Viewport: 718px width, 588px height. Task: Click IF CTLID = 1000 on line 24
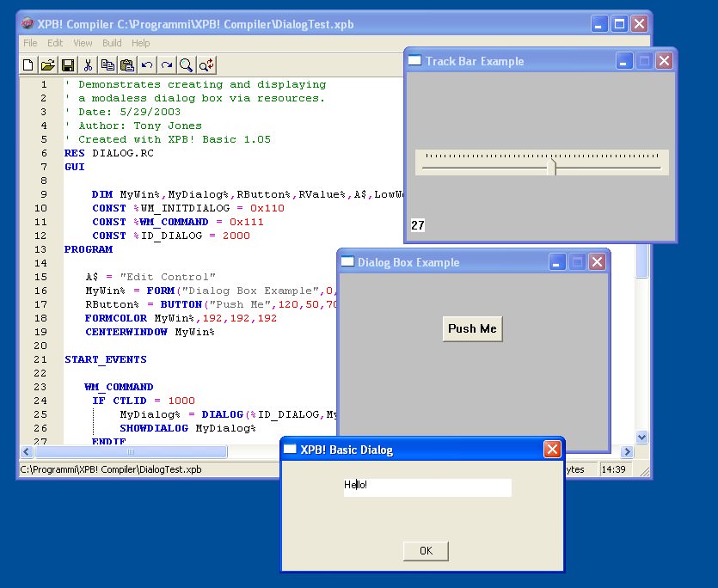(x=144, y=401)
